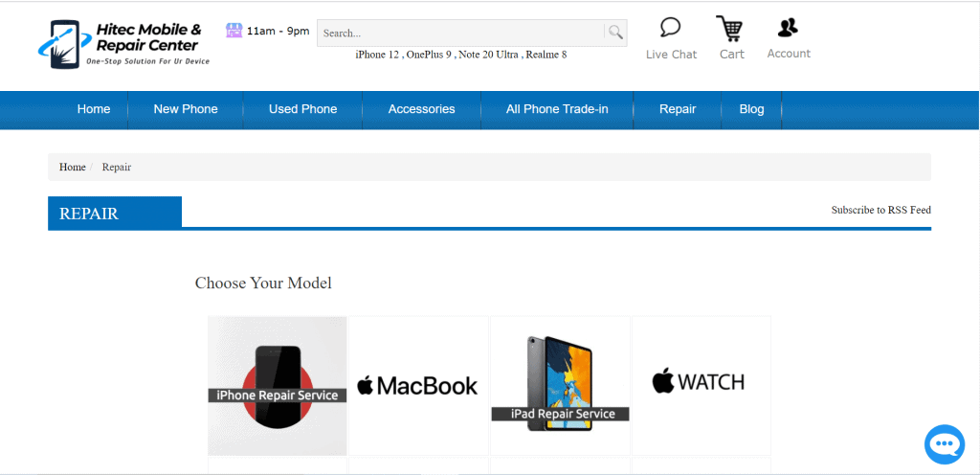Click in the Search input field

(461, 34)
